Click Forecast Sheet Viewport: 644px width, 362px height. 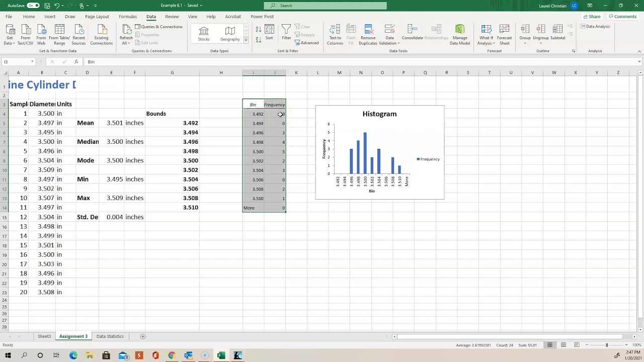[504, 35]
